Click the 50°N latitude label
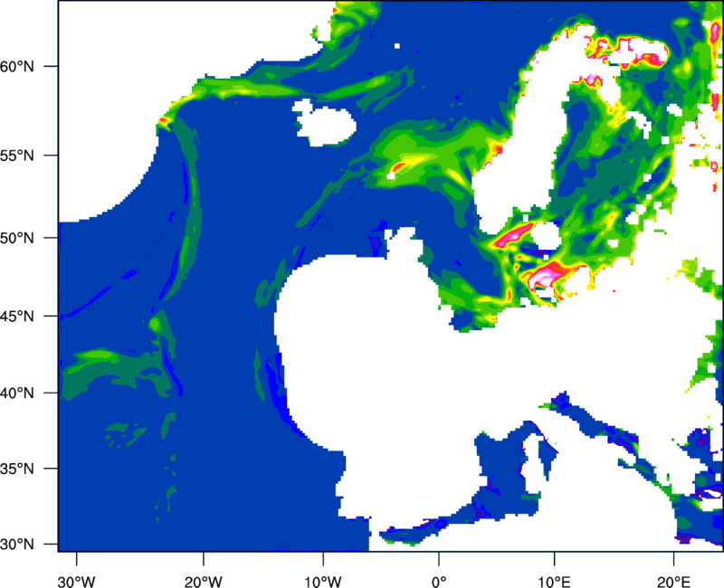Image resolution: width=724 pixels, height=588 pixels. click(17, 238)
